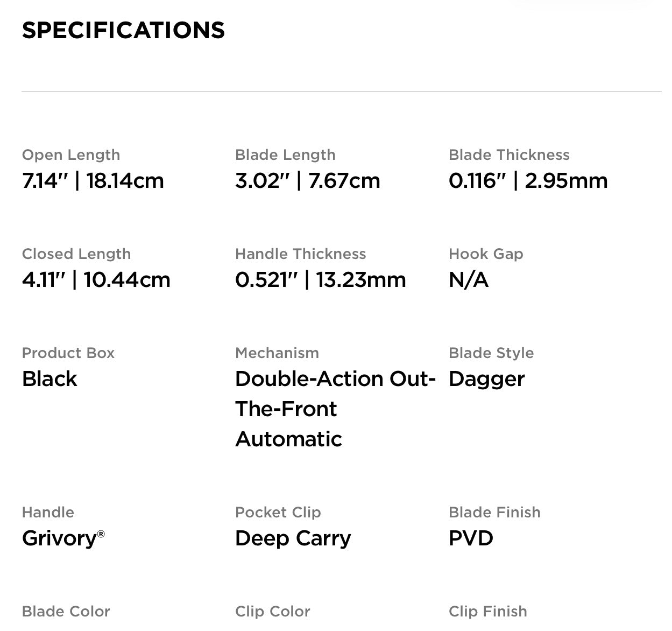Click the Closed Length label

[76, 254]
